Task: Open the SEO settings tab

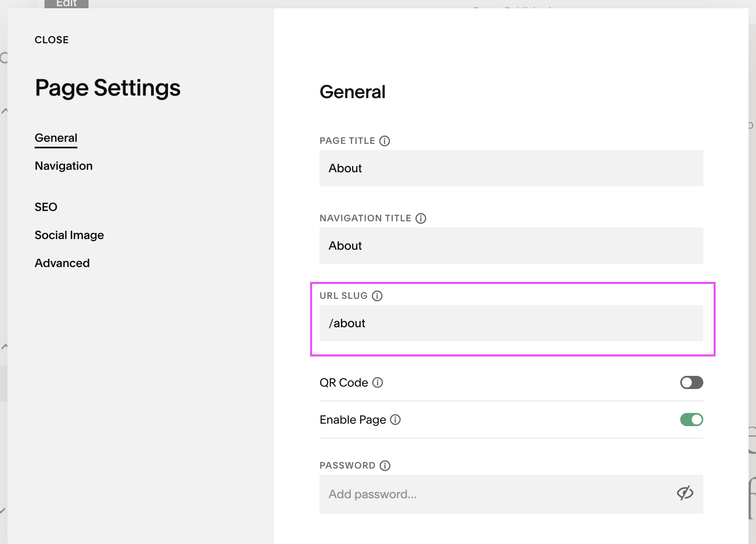Action: tap(46, 207)
